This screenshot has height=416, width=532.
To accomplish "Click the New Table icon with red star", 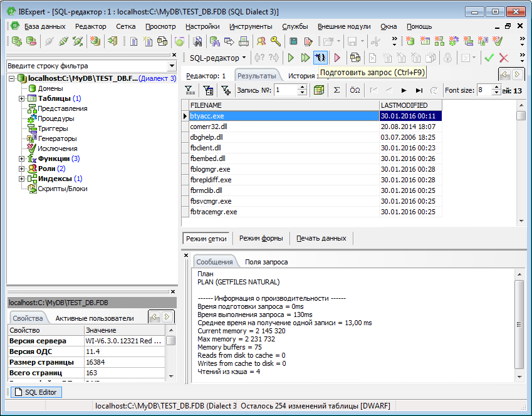I will (x=425, y=41).
